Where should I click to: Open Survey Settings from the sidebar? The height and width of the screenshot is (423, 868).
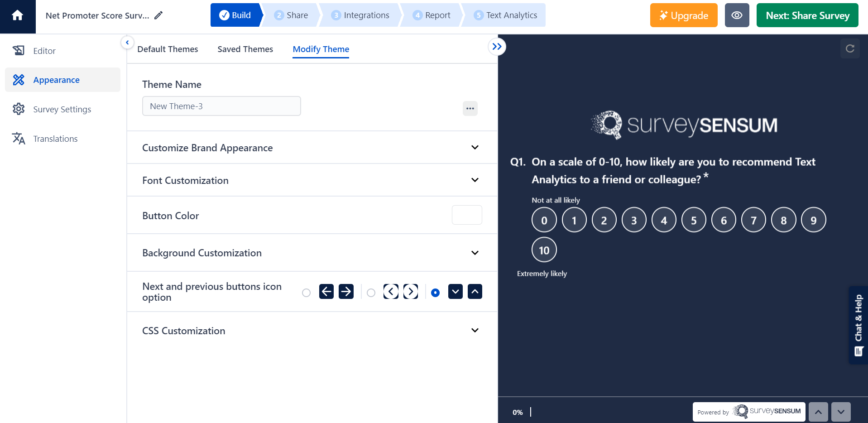62,109
